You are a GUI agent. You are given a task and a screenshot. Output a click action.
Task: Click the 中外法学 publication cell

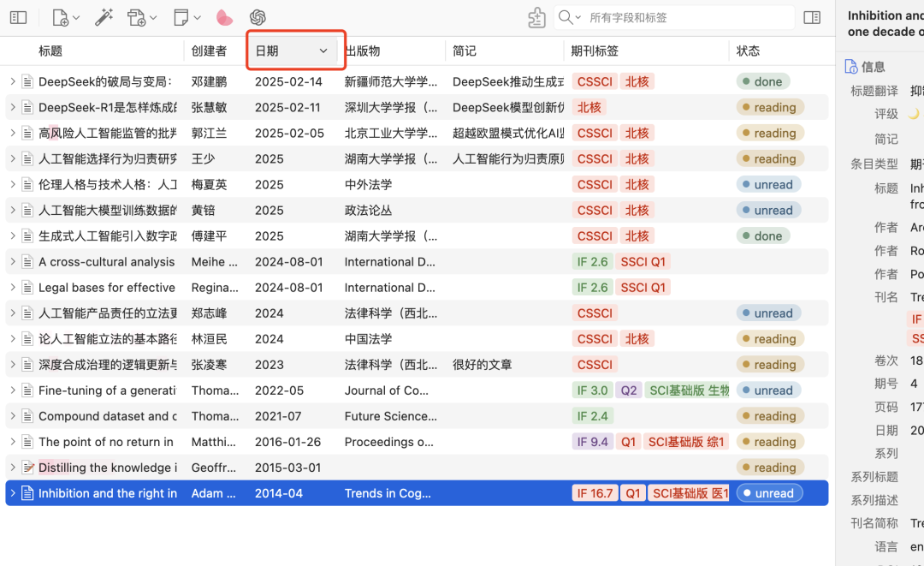(x=368, y=185)
